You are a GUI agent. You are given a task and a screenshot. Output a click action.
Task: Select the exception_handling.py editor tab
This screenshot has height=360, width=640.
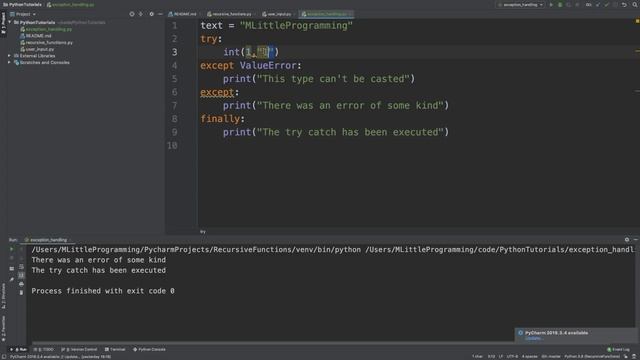click(x=326, y=14)
